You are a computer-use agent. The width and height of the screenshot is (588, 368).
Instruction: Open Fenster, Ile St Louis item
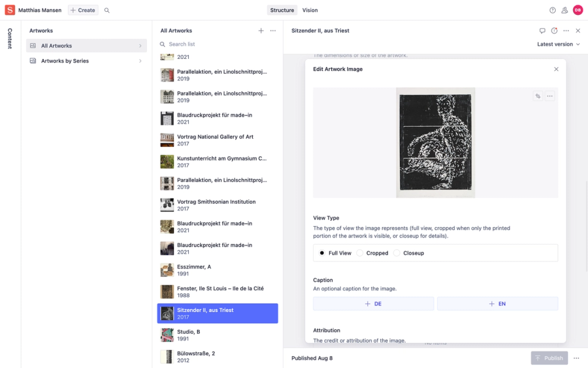pos(218,292)
